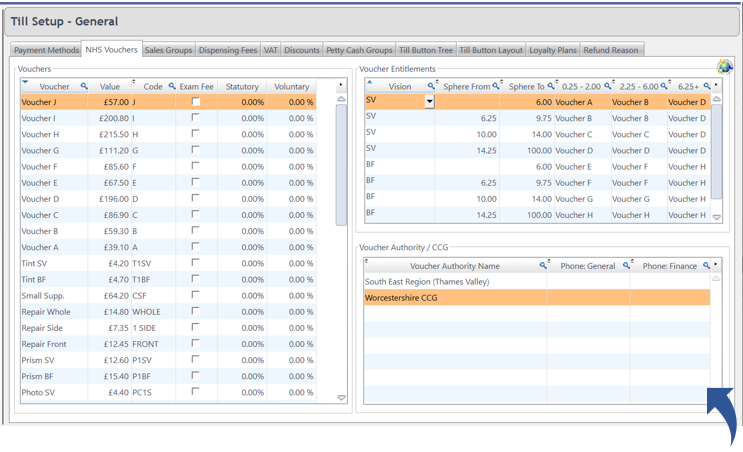Click search icon in Code column header
The height and width of the screenshot is (452, 743).
[x=172, y=86]
